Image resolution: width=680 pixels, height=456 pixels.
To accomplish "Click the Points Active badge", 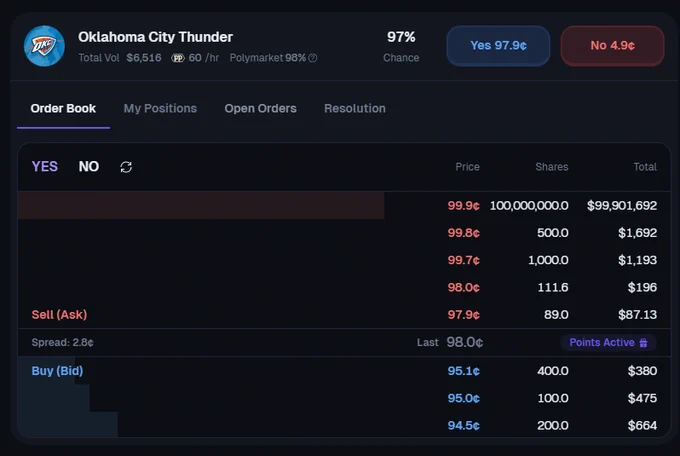I will click(x=608, y=342).
